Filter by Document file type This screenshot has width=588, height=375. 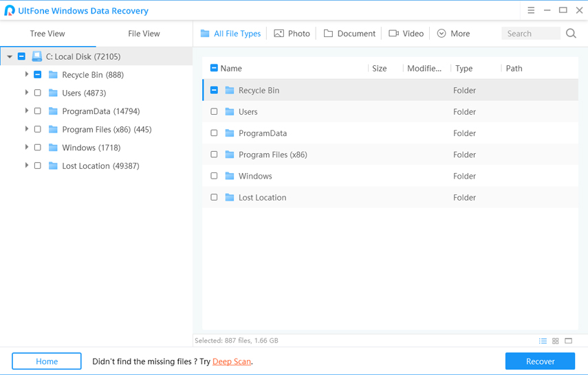pyautogui.click(x=349, y=34)
